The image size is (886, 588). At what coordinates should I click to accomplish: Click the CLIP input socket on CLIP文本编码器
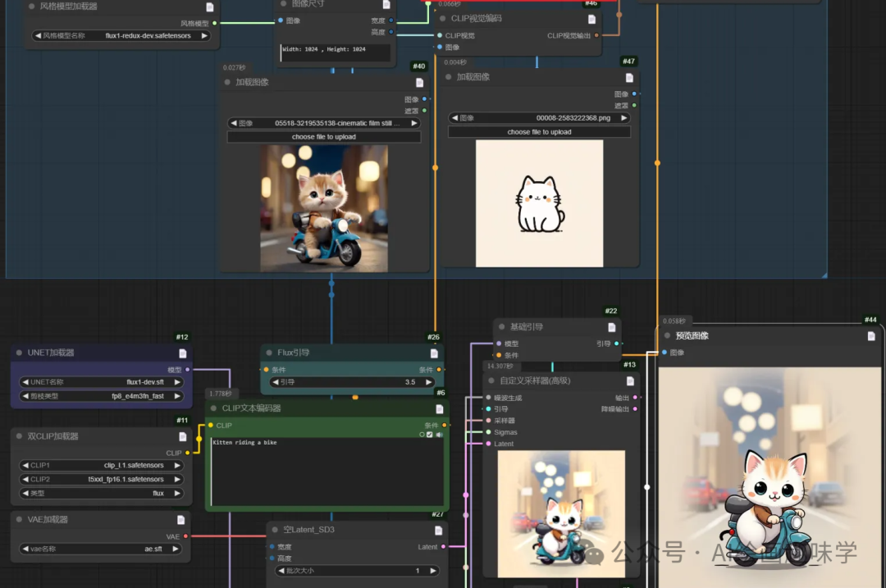(211, 425)
